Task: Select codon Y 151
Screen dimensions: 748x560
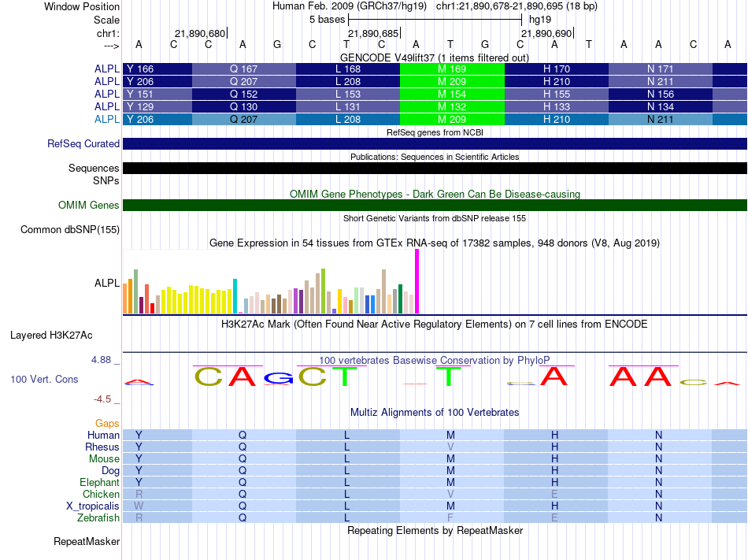Action: pyautogui.click(x=157, y=94)
